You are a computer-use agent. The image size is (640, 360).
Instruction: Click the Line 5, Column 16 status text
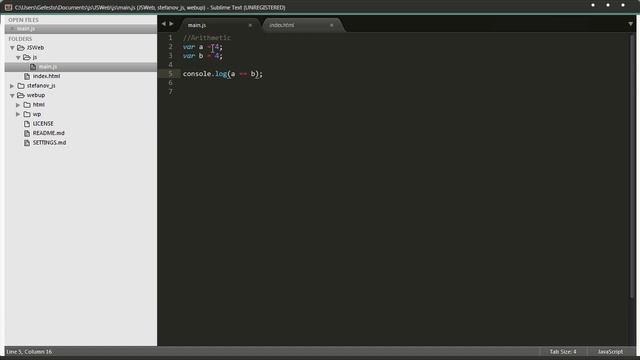point(29,351)
